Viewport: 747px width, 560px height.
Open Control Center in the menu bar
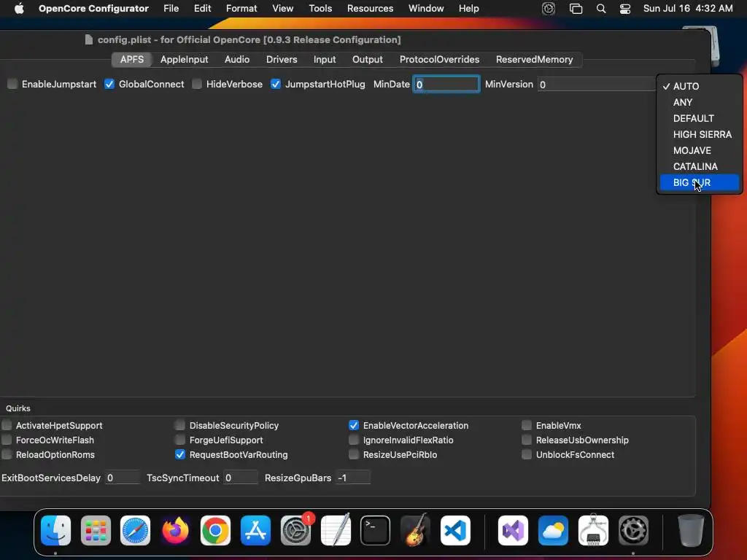(x=625, y=9)
